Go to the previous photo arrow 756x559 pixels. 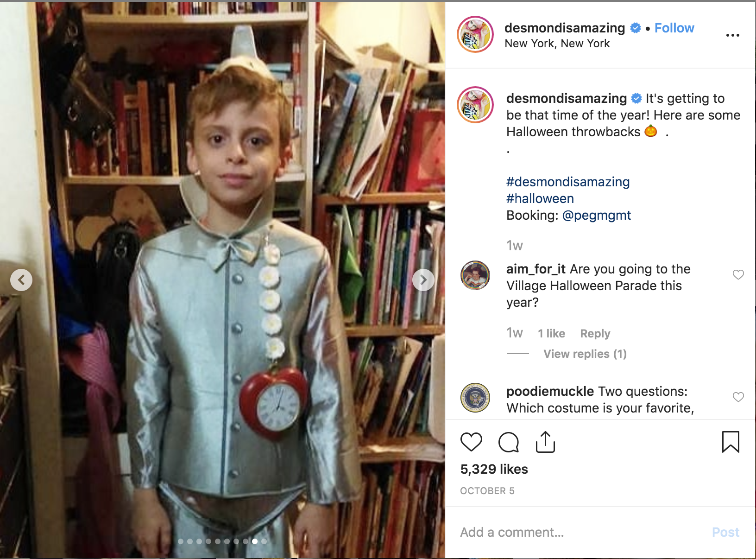(x=21, y=280)
